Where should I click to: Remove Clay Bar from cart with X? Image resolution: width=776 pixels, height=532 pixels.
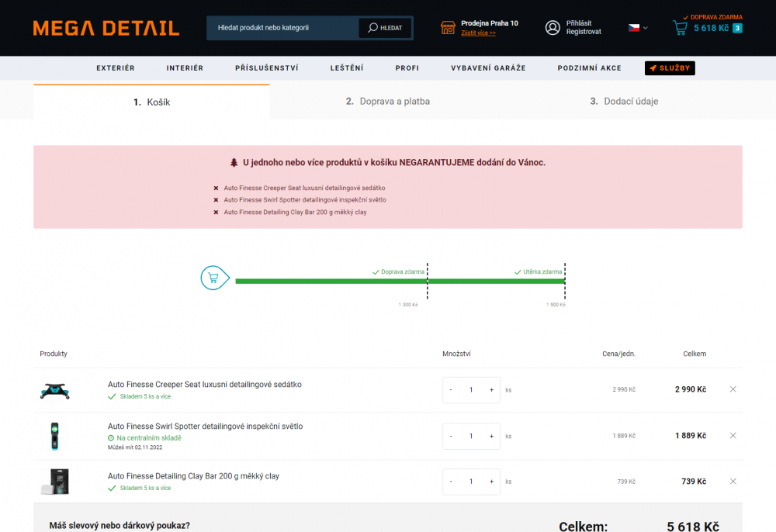pyautogui.click(x=733, y=481)
